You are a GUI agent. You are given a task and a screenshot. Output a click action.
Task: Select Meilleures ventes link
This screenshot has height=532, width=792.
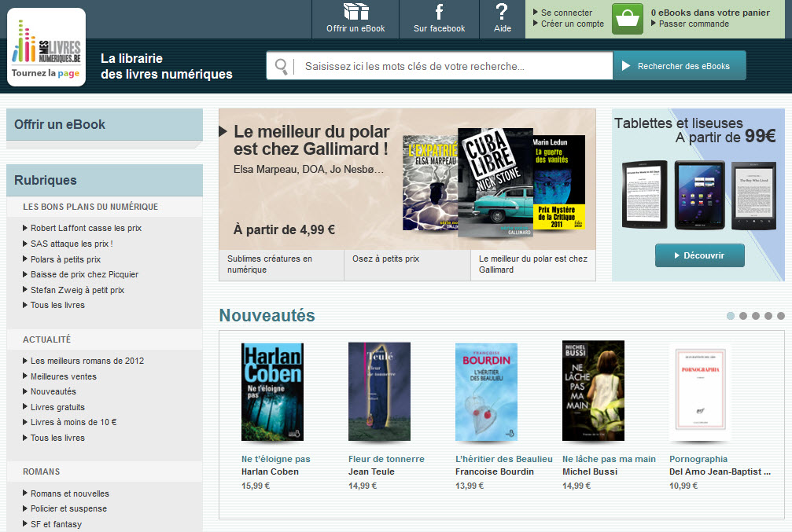click(63, 376)
